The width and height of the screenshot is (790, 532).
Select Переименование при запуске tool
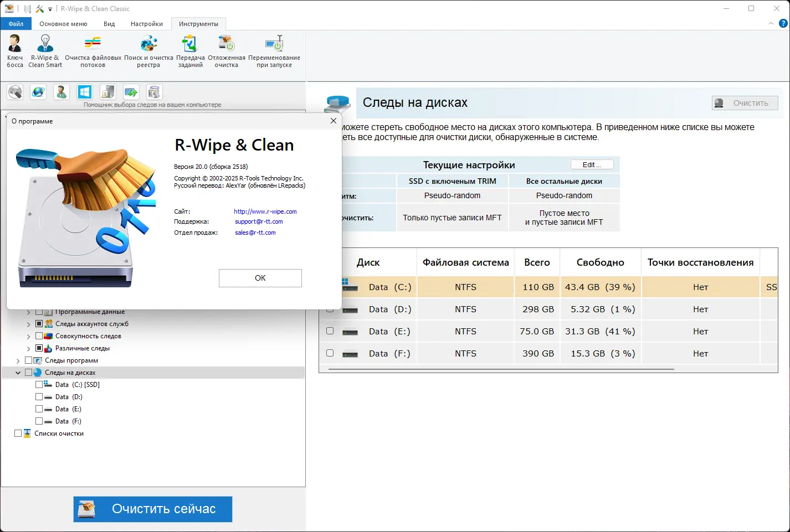click(x=274, y=50)
